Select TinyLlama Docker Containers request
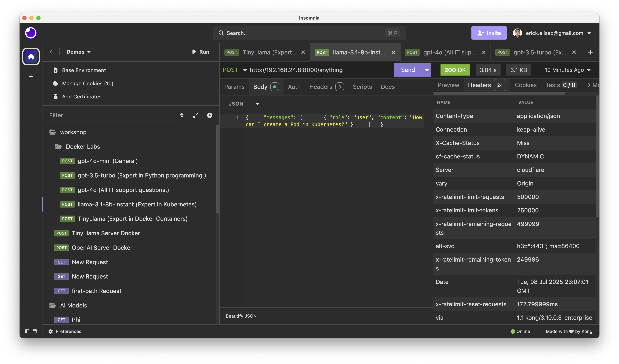 (x=123, y=219)
